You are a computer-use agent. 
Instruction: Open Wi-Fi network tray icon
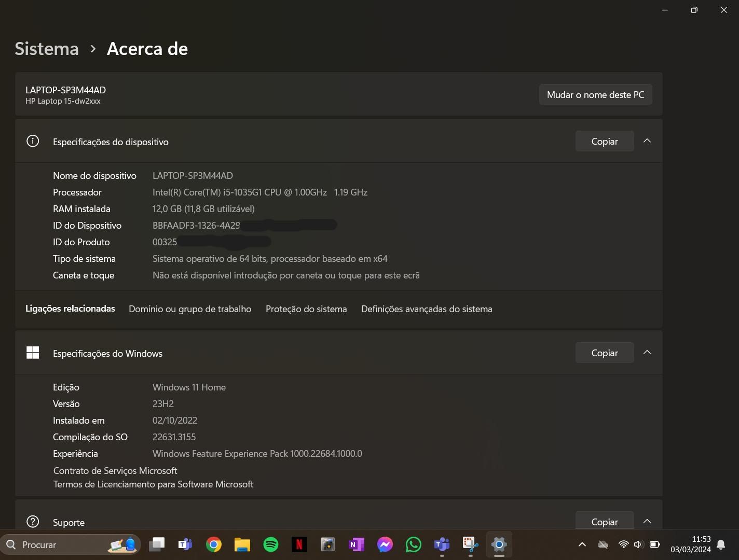623,544
